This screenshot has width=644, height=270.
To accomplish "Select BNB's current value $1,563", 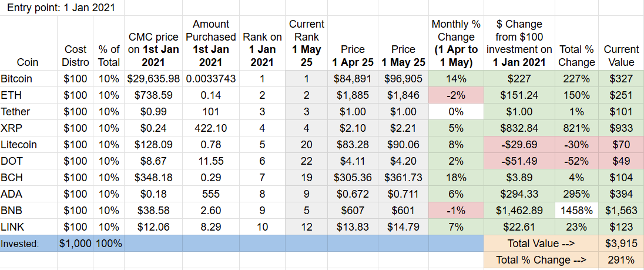I will tap(622, 210).
